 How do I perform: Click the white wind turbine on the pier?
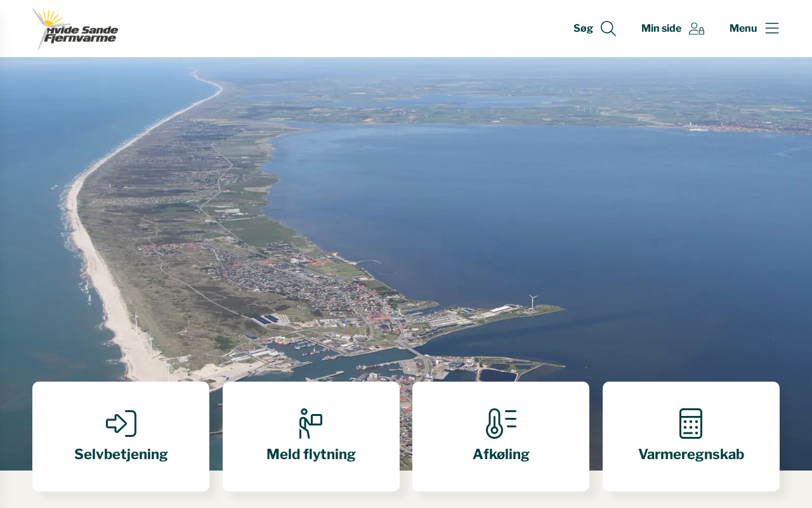(x=533, y=301)
